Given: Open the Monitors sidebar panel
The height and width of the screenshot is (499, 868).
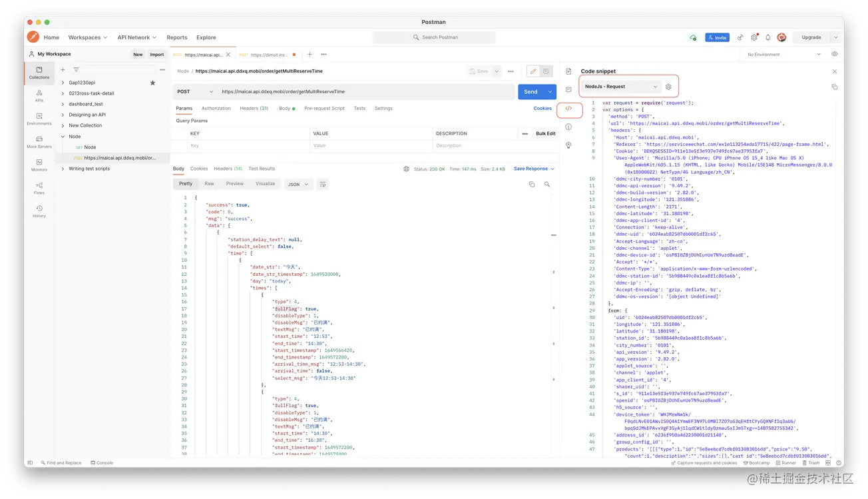Looking at the screenshot, I should click(39, 165).
